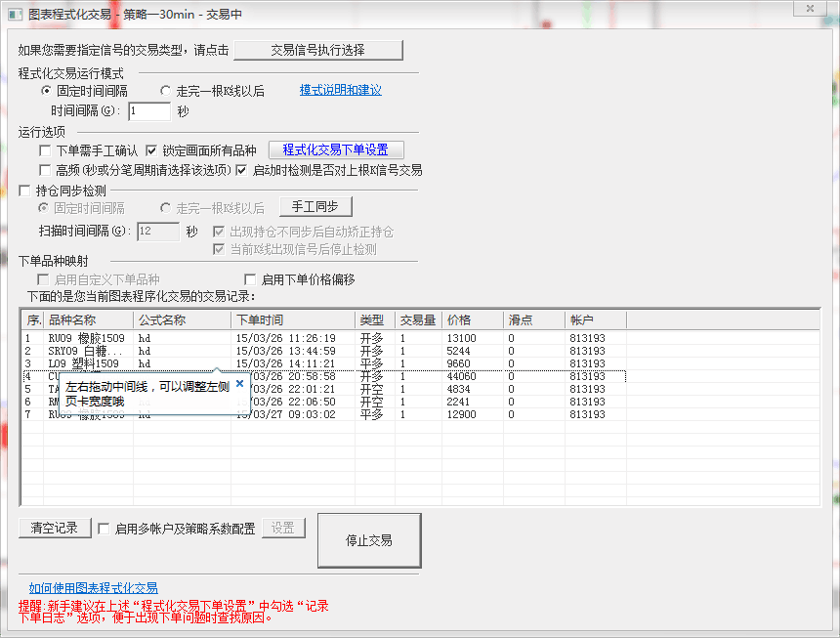Enable the 高频 option checkbox
This screenshot has height=638, width=840.
click(46, 170)
